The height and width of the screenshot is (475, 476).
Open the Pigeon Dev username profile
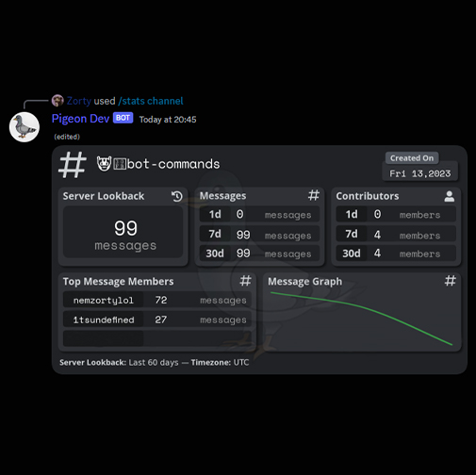click(80, 119)
